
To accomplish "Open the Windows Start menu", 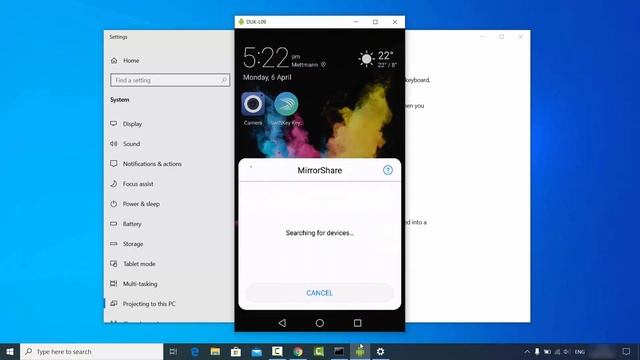I will (x=10, y=351).
